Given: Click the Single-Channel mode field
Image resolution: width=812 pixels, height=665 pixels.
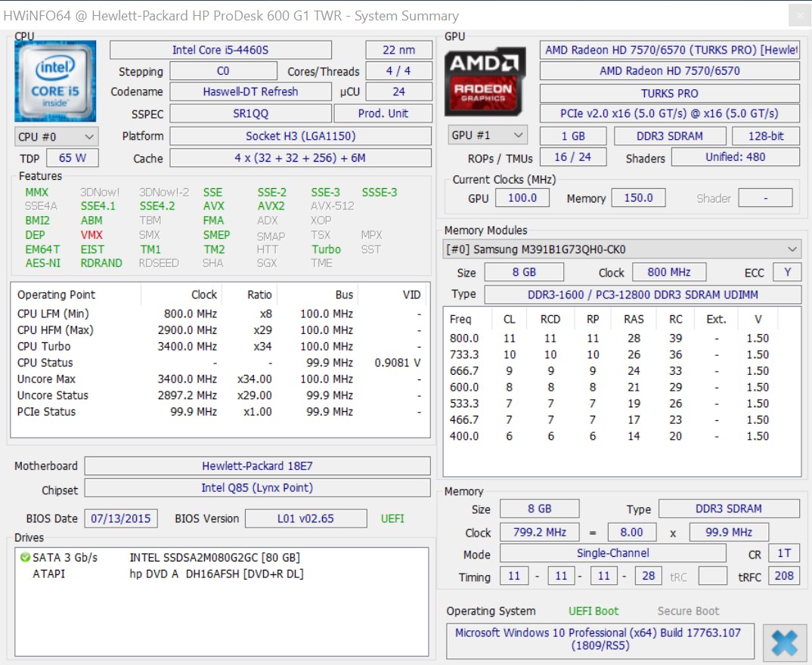Looking at the screenshot, I should (612, 553).
